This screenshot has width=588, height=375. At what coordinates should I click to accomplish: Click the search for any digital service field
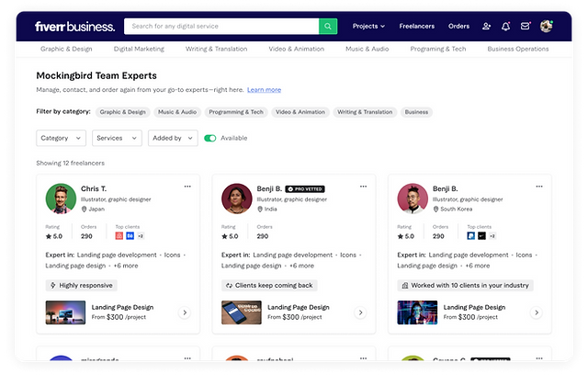tap(221, 27)
